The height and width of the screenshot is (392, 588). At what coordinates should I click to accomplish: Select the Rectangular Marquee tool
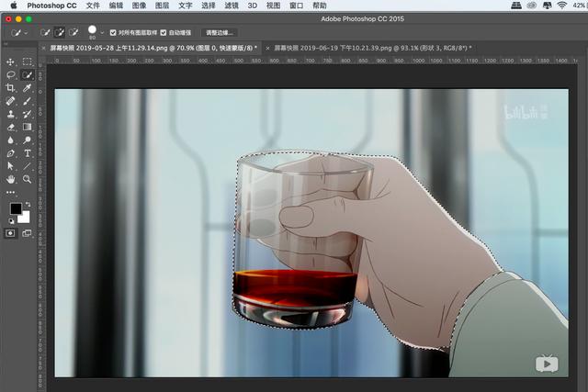point(27,62)
